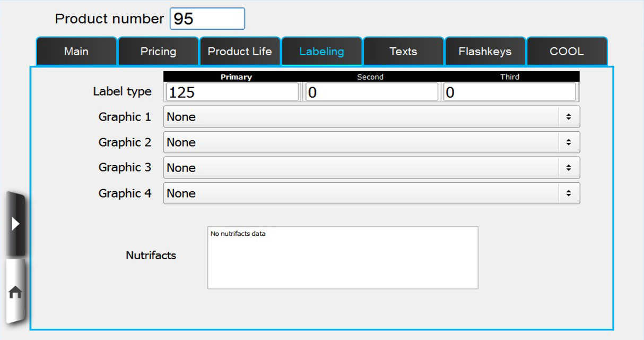Open the Graphic 1 selector

point(318,116)
